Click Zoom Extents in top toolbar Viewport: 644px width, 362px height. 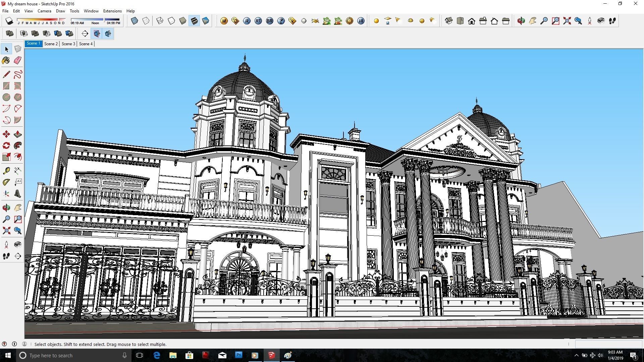coord(567,21)
